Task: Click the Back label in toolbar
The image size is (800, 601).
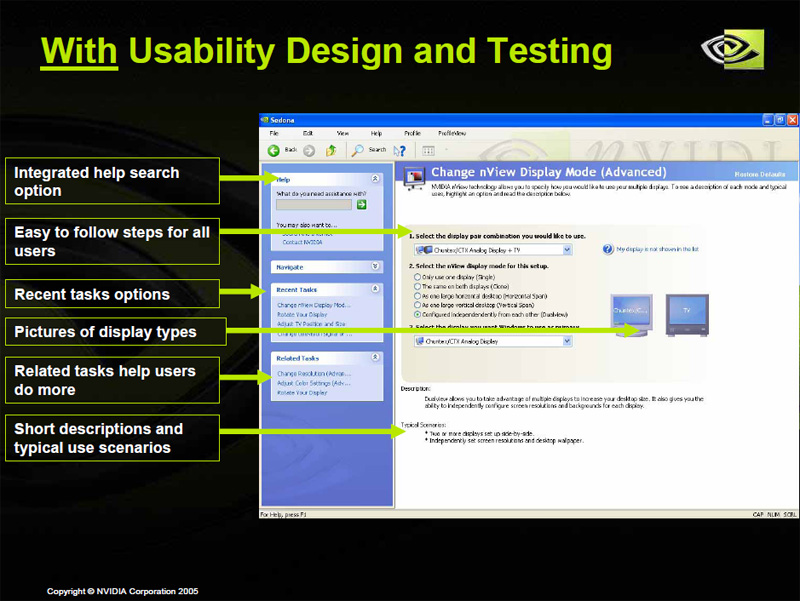Action: [291, 149]
